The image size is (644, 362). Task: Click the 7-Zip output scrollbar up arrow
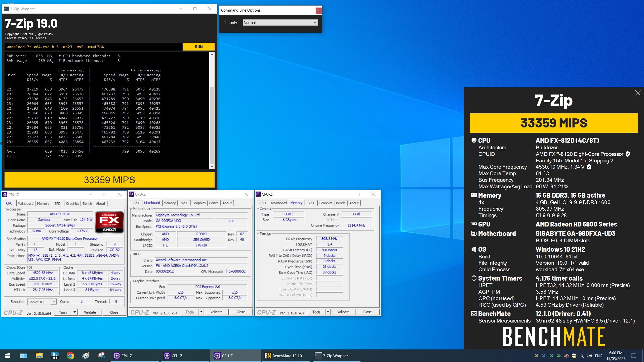pos(212,55)
